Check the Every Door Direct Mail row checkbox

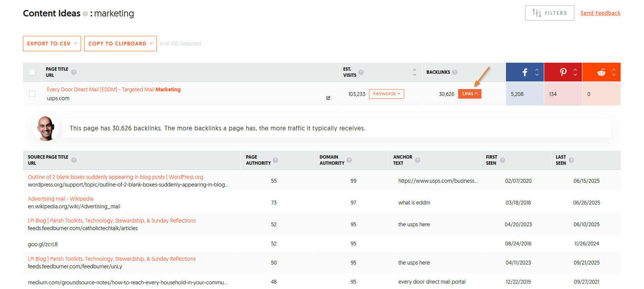pos(32,94)
